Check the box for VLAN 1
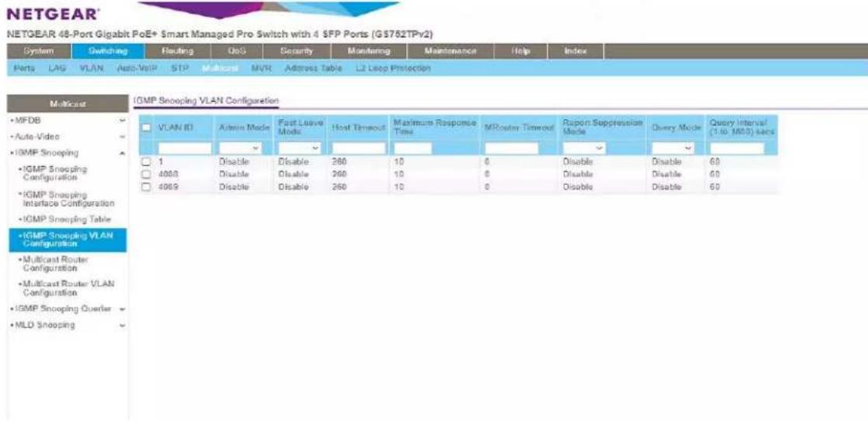The width and height of the screenshot is (868, 421). tap(146, 162)
